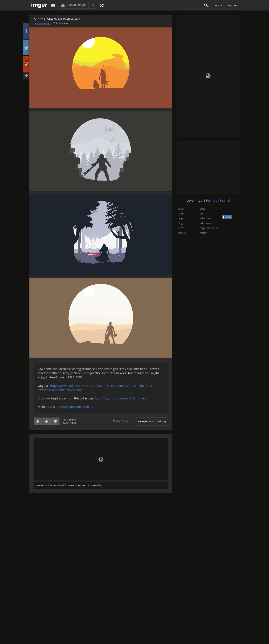Open the advertise footer link
This screenshot has width=269, height=644.
click(205, 218)
